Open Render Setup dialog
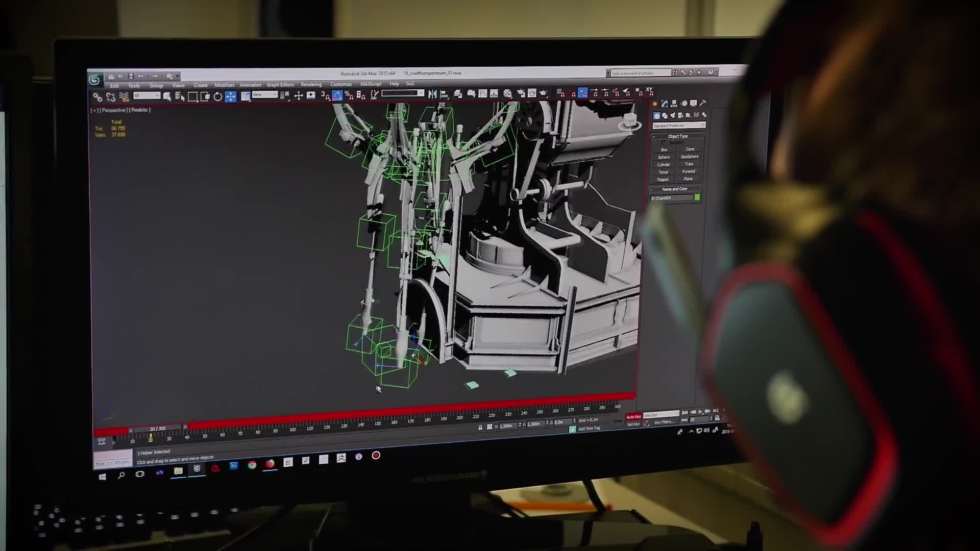Screen dimensions: 980x551 click(x=521, y=93)
